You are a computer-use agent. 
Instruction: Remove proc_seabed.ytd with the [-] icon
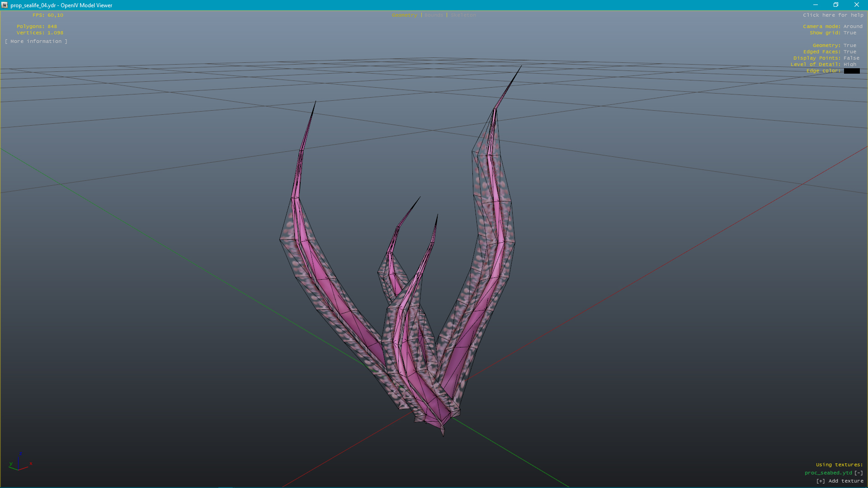[859, 473]
